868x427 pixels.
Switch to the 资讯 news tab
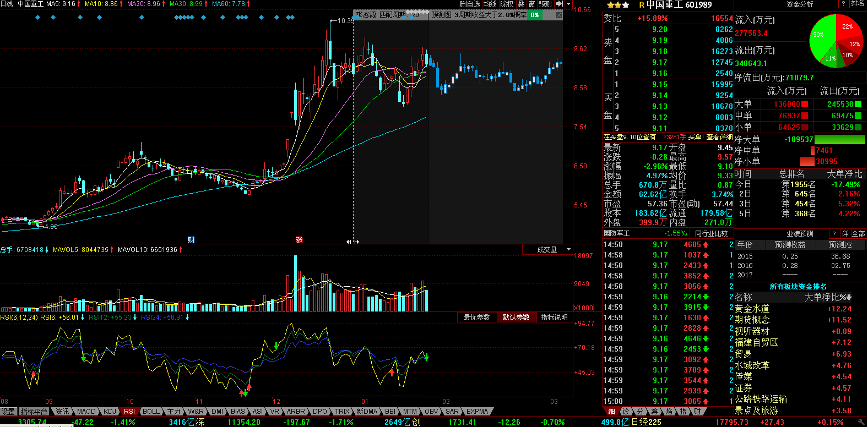(x=62, y=412)
